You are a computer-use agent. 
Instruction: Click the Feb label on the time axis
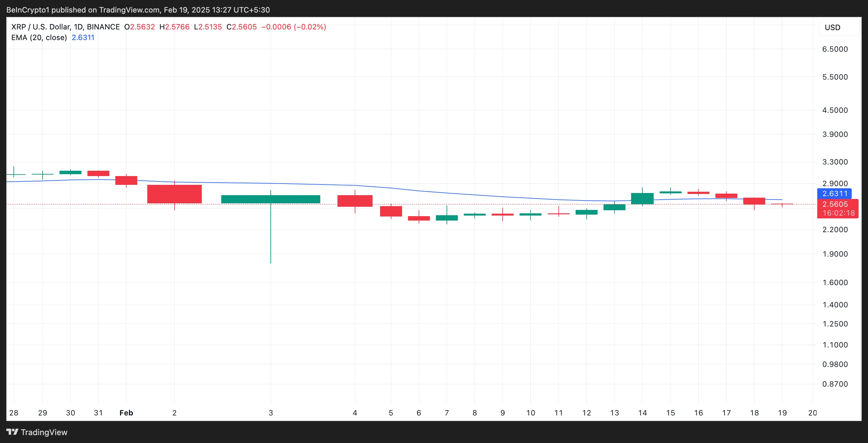[126, 413]
